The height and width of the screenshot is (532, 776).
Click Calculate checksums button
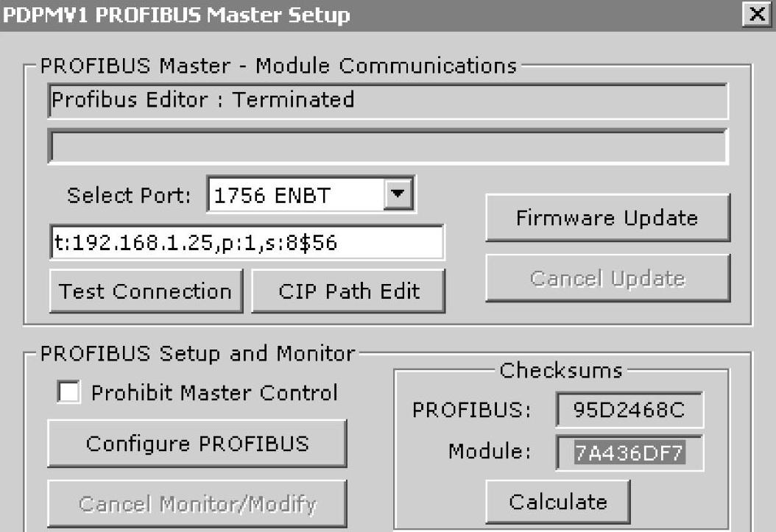(x=558, y=502)
